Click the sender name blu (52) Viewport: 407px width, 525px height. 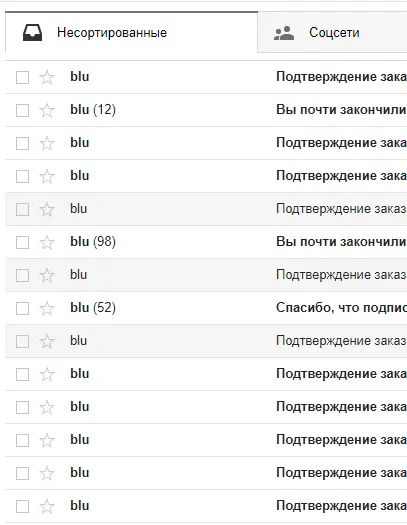pos(93,308)
